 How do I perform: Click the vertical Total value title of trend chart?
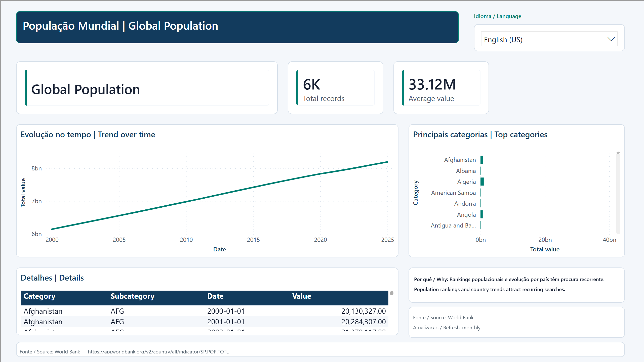coord(23,193)
